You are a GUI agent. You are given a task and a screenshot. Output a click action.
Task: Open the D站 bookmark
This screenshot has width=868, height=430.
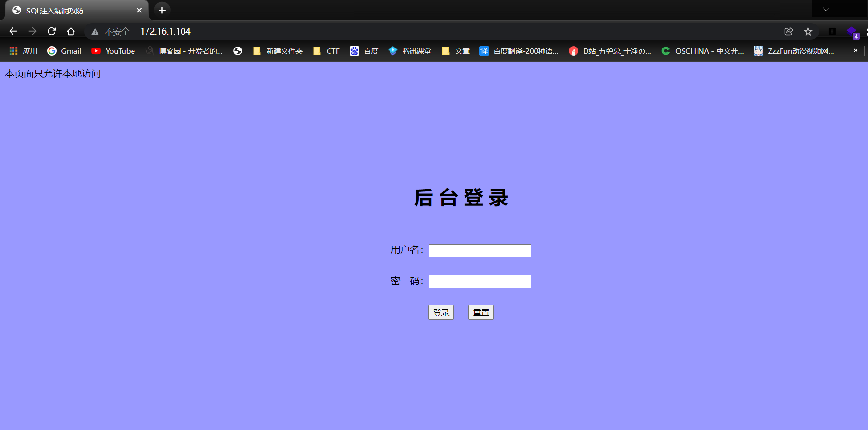pyautogui.click(x=610, y=51)
